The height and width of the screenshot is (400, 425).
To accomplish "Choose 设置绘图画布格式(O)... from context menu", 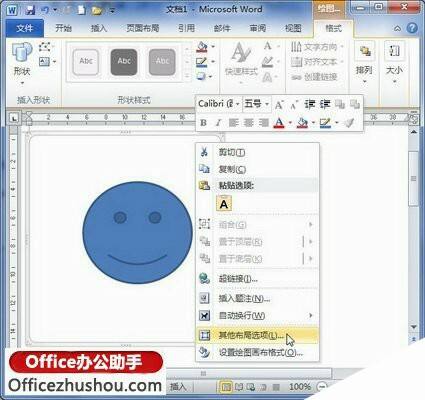I will (x=257, y=352).
